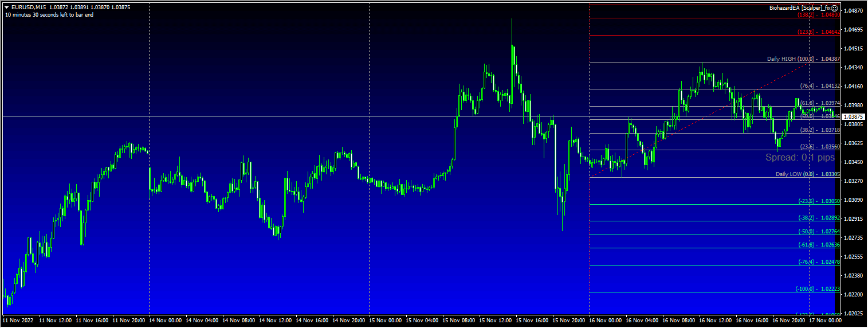Click 1.02025 on the price scale
Viewport: 868px width, 328px height.
(x=854, y=314)
